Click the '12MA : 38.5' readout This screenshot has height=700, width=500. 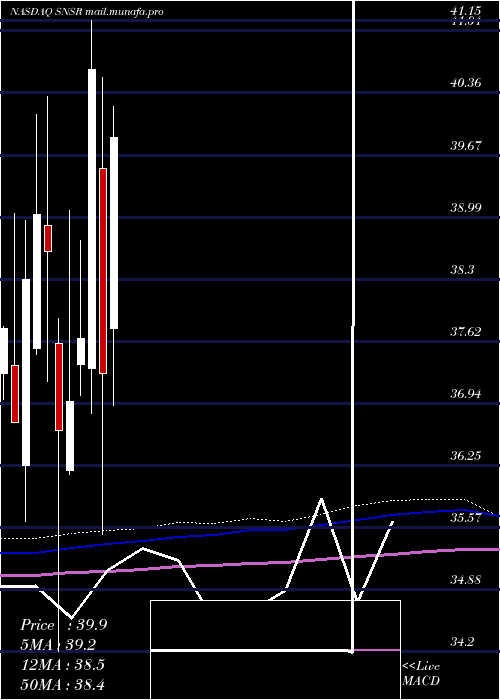pyautogui.click(x=62, y=665)
